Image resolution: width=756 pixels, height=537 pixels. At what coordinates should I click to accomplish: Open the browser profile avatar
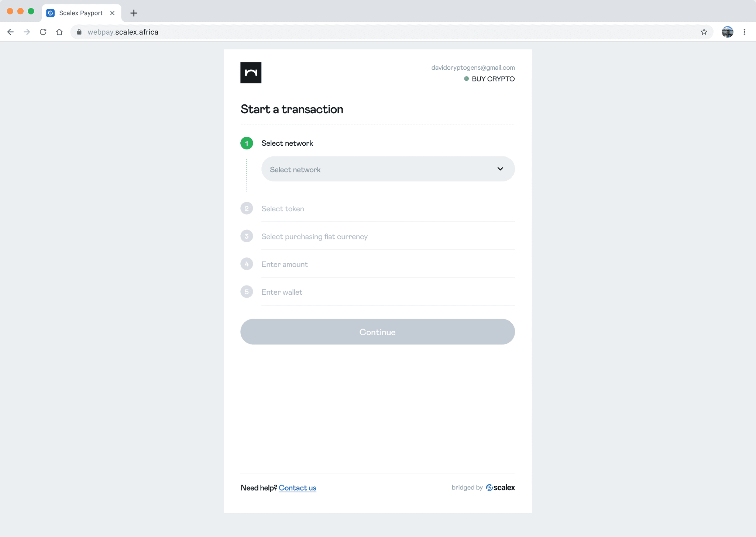tap(727, 32)
